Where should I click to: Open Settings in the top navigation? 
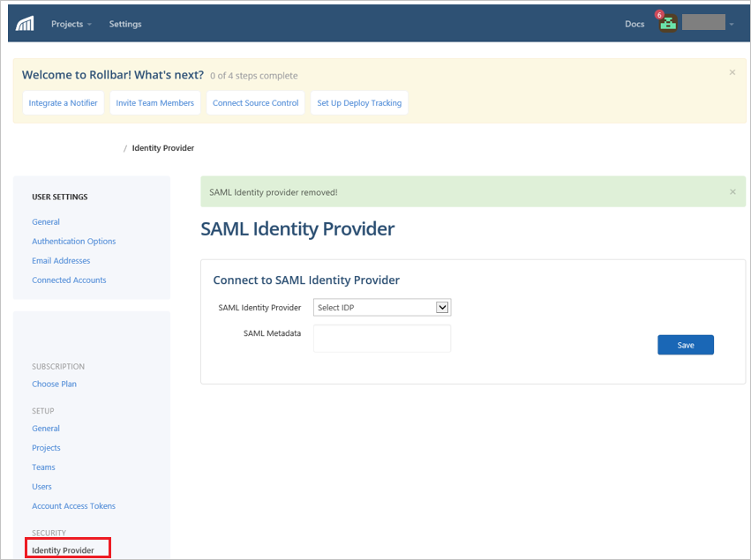point(125,24)
